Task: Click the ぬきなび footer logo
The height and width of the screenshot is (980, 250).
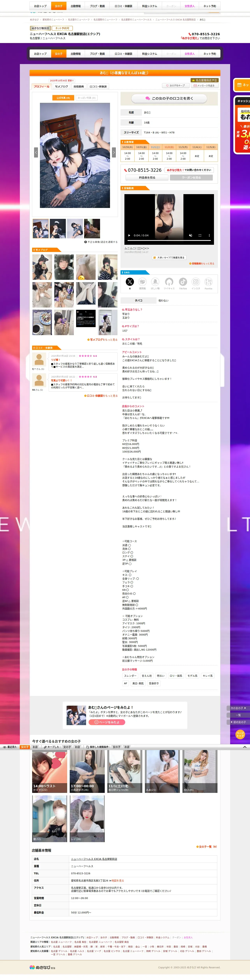Action: click(42, 967)
